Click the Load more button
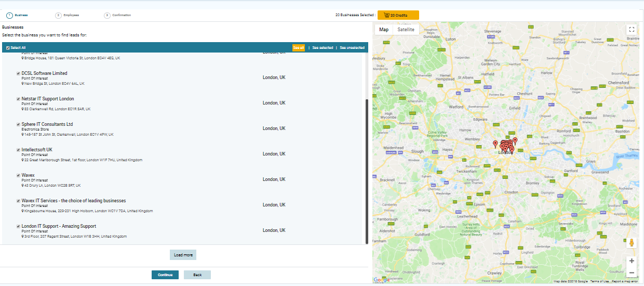 pos(183,255)
